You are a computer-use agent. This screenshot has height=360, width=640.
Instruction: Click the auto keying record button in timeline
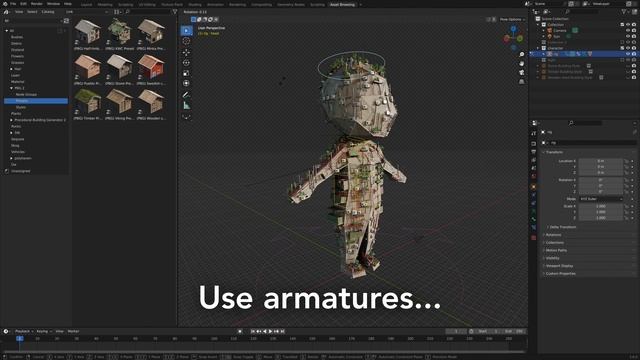[x=240, y=331]
